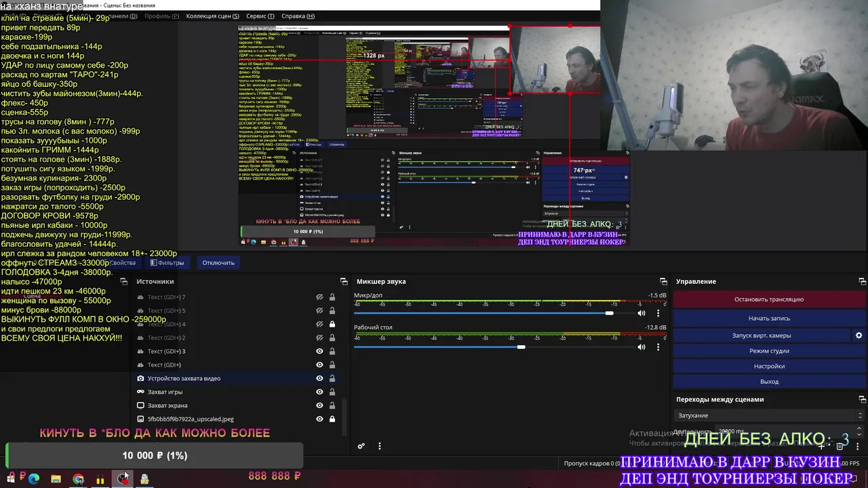This screenshot has height=488, width=868.
Task: Adjust transition duration spinner arrows
Action: [x=861, y=431]
